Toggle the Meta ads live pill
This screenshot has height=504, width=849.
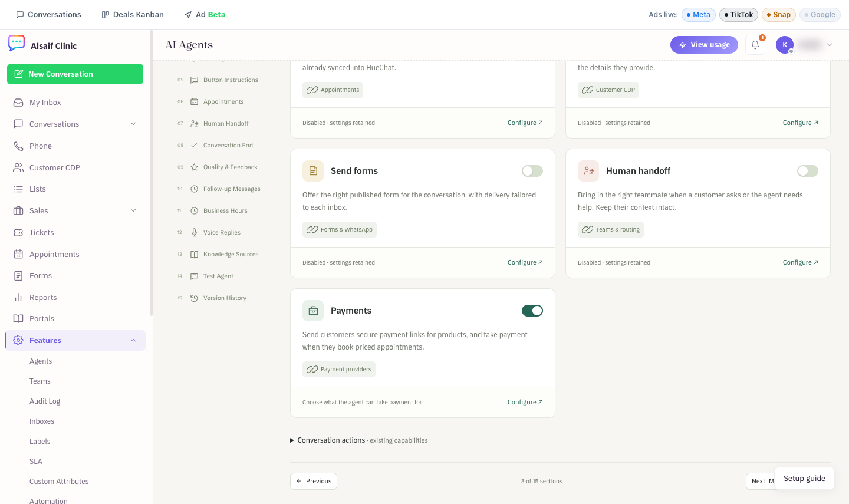click(x=699, y=15)
